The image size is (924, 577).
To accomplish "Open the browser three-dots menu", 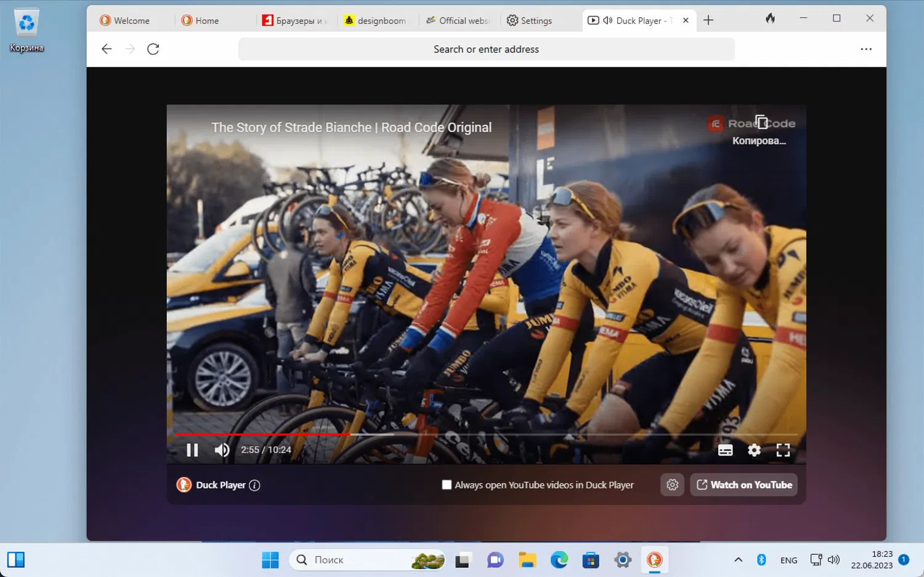I will point(865,49).
